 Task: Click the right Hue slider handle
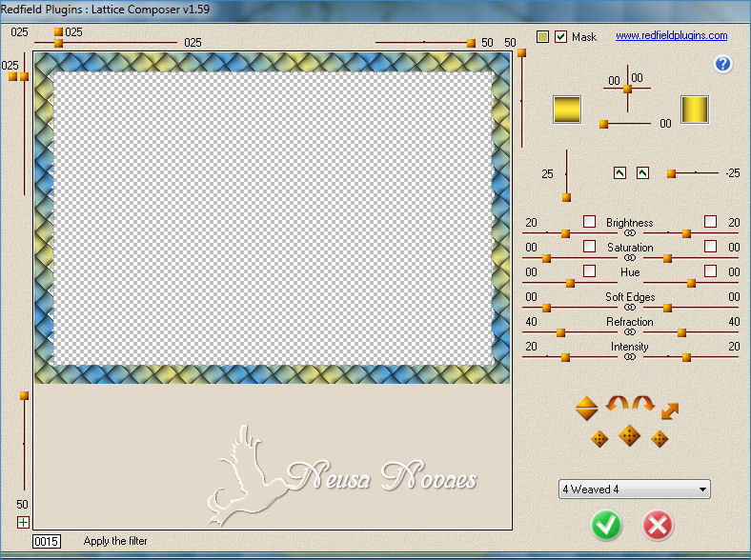click(x=691, y=284)
